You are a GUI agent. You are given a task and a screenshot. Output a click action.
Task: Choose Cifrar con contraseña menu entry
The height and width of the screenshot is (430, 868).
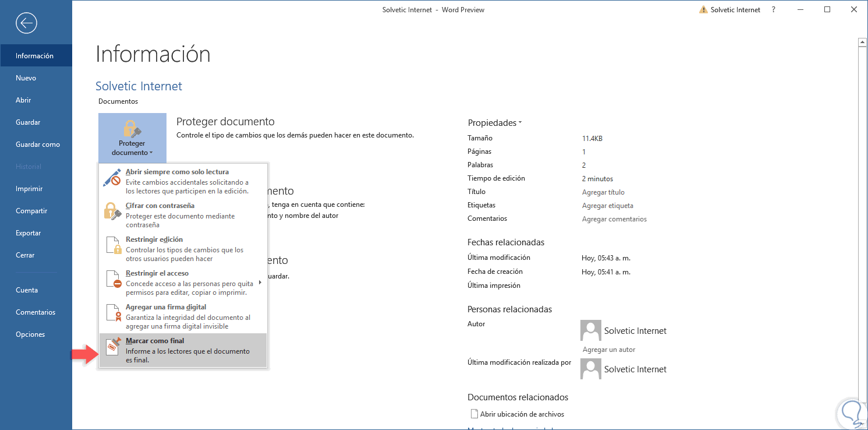tap(183, 215)
